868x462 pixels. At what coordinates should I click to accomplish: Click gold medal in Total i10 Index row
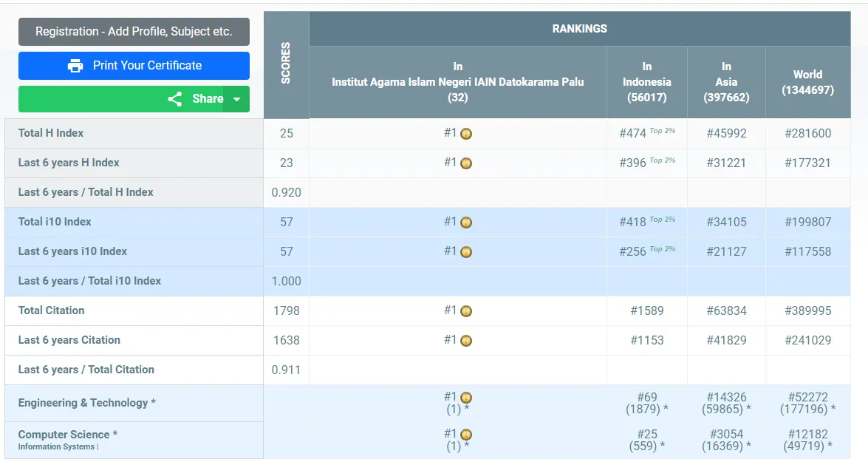(x=466, y=222)
